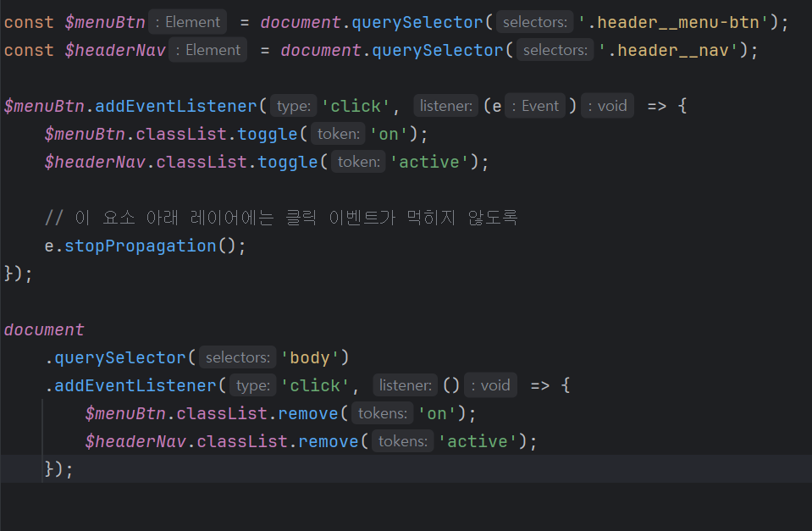
Task: Click closing }); on the highlighted last line
Action: pos(58,469)
